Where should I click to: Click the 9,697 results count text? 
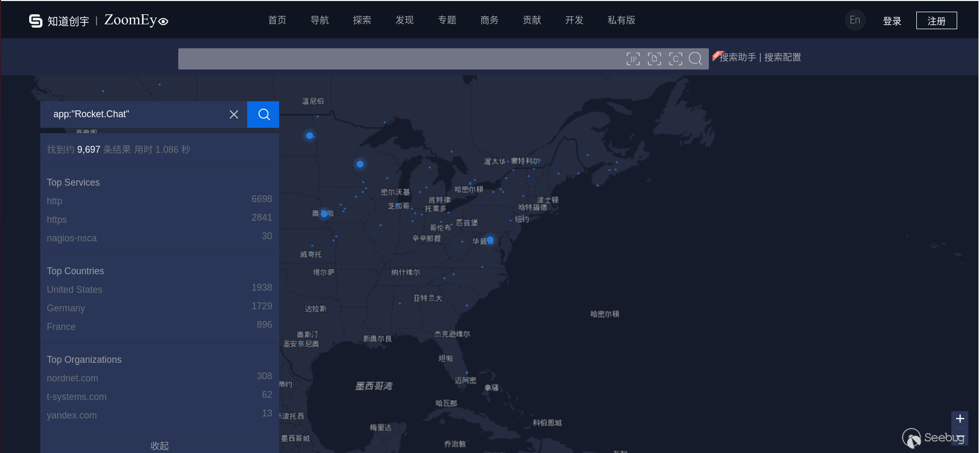coord(89,150)
